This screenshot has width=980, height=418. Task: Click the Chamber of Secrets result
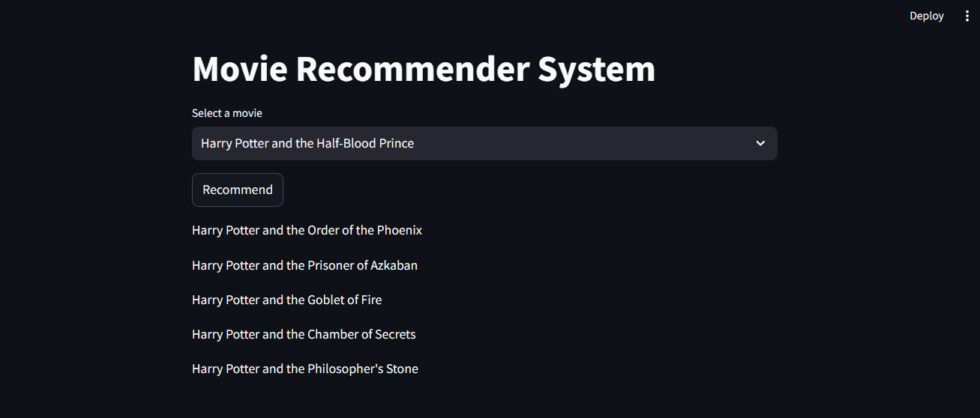(304, 334)
